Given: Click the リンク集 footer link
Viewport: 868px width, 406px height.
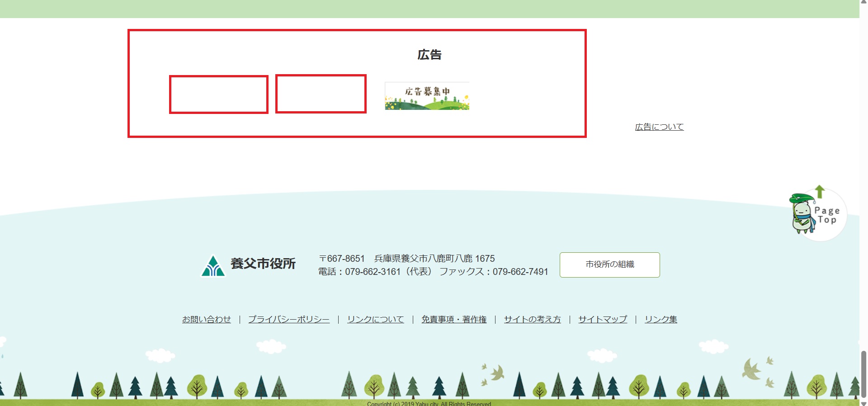Looking at the screenshot, I should click(x=660, y=320).
